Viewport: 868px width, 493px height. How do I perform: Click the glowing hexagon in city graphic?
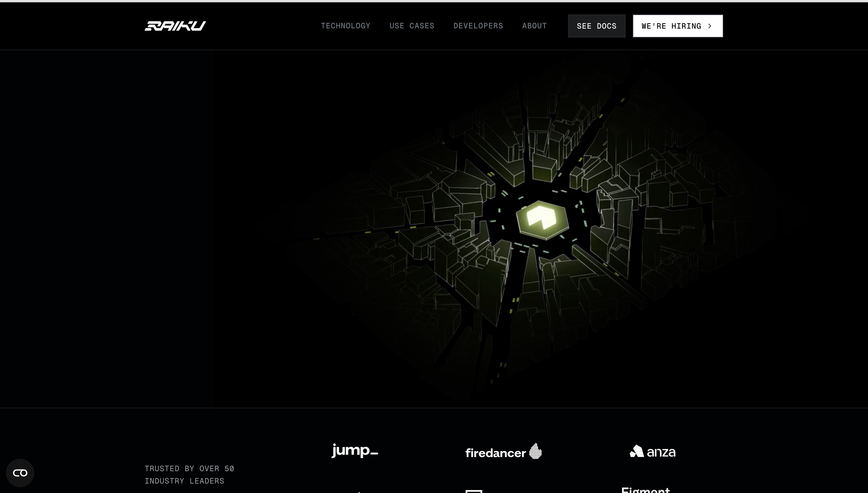click(542, 220)
